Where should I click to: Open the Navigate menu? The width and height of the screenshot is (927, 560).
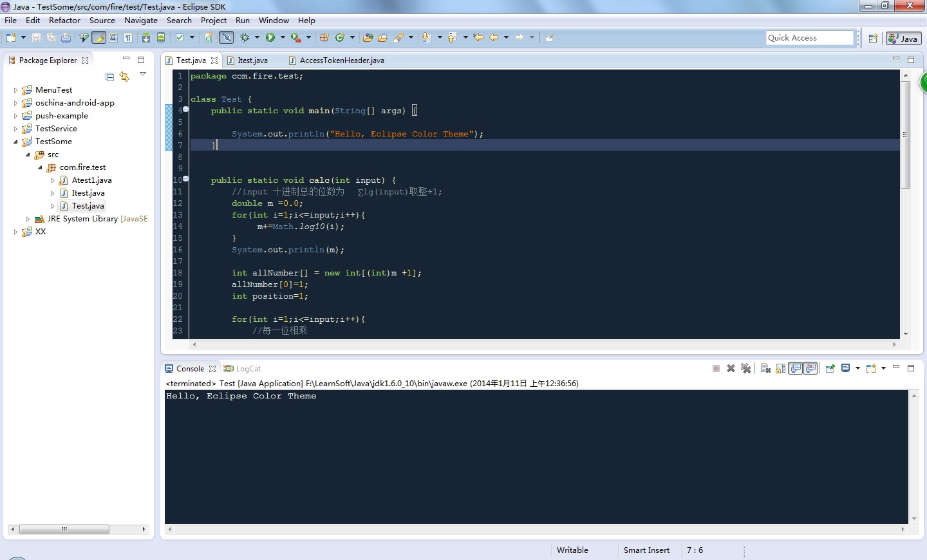(x=140, y=20)
